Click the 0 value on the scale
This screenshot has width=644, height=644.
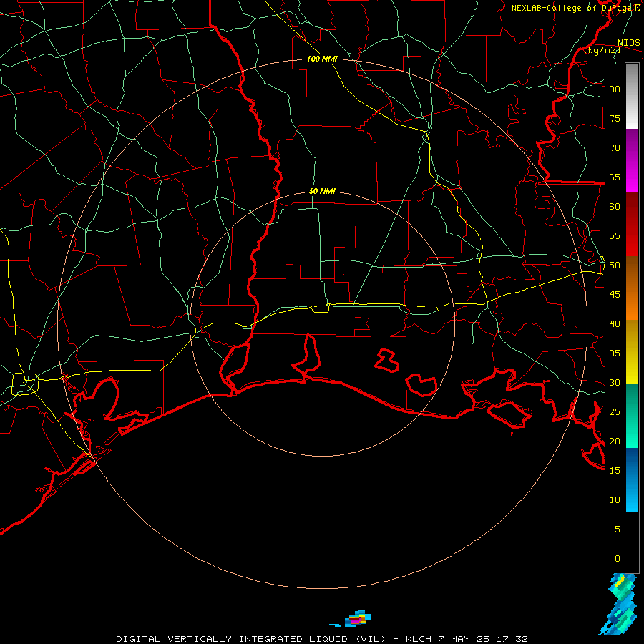coord(618,559)
